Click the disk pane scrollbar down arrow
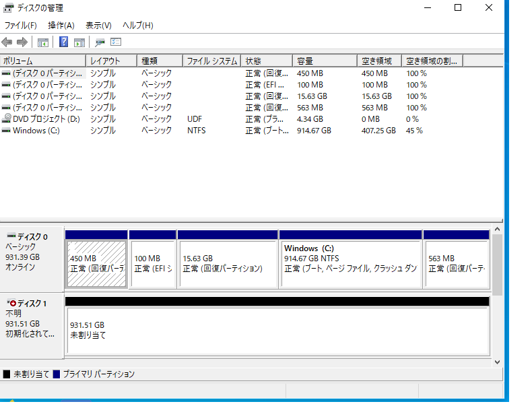The height and width of the screenshot is (406, 532). 497,362
